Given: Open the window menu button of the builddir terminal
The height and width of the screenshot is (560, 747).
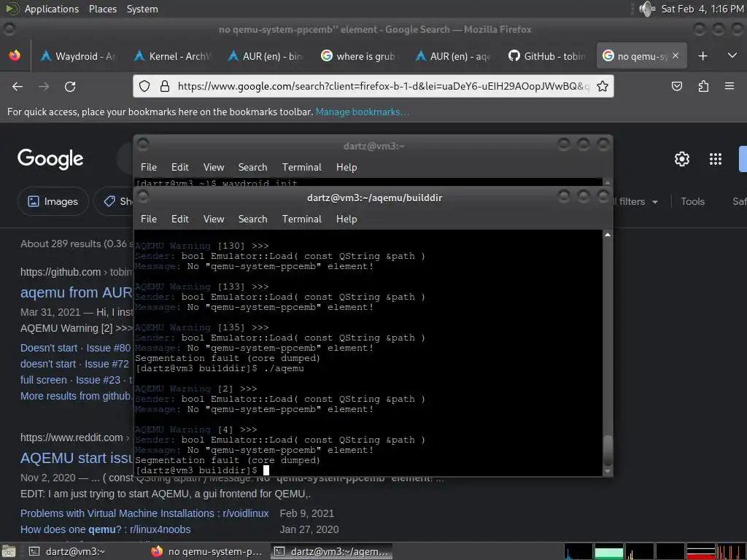Looking at the screenshot, I should coord(142,195).
